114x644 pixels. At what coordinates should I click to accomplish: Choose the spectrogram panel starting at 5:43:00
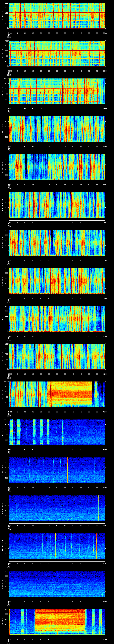(x=57, y=470)
